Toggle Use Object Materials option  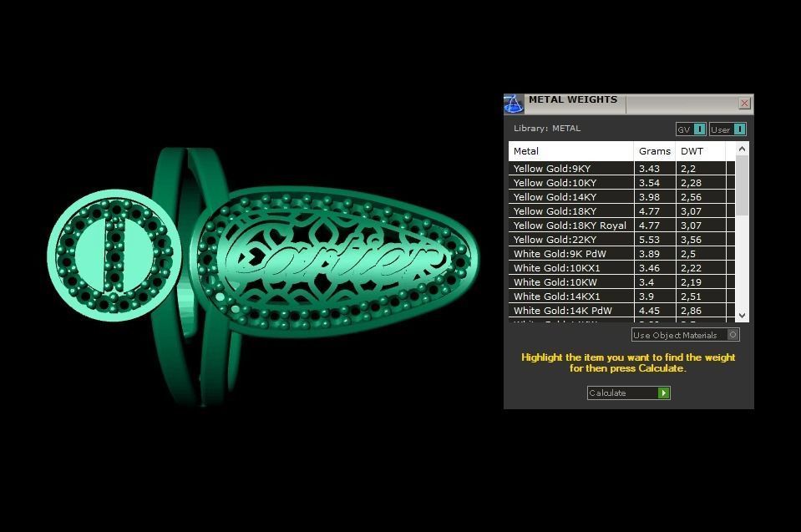click(685, 335)
